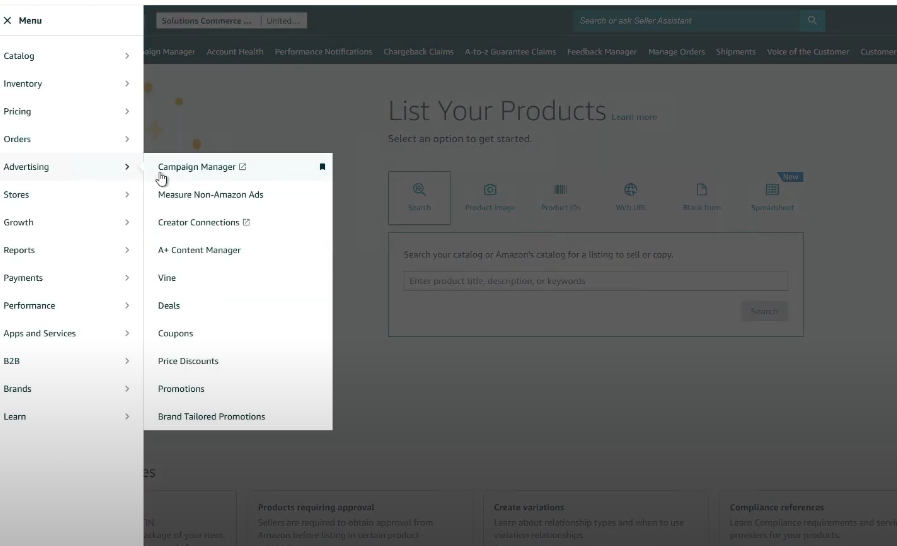The height and width of the screenshot is (546, 897).
Task: Open the Apps and Services menu item
Action: 72,333
